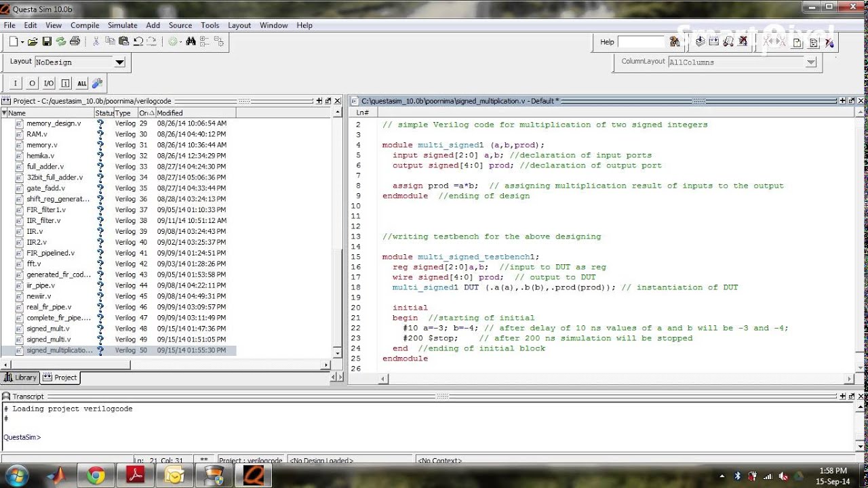
Task: Click the help search icon beside Help field
Action: click(674, 42)
